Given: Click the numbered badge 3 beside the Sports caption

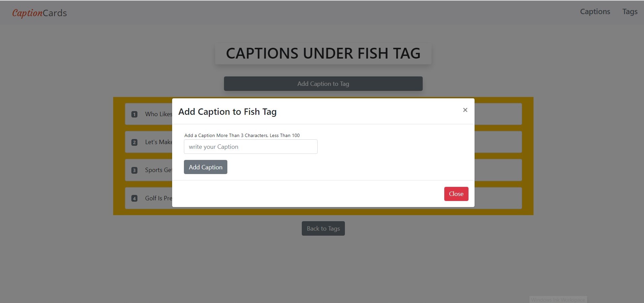Looking at the screenshot, I should pos(134,170).
